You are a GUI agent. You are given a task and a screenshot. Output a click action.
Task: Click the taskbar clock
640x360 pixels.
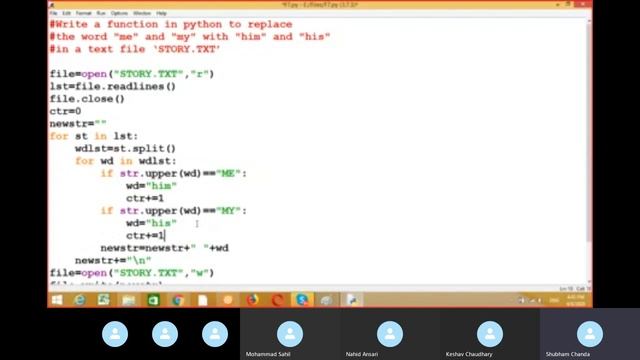[x=576, y=300]
